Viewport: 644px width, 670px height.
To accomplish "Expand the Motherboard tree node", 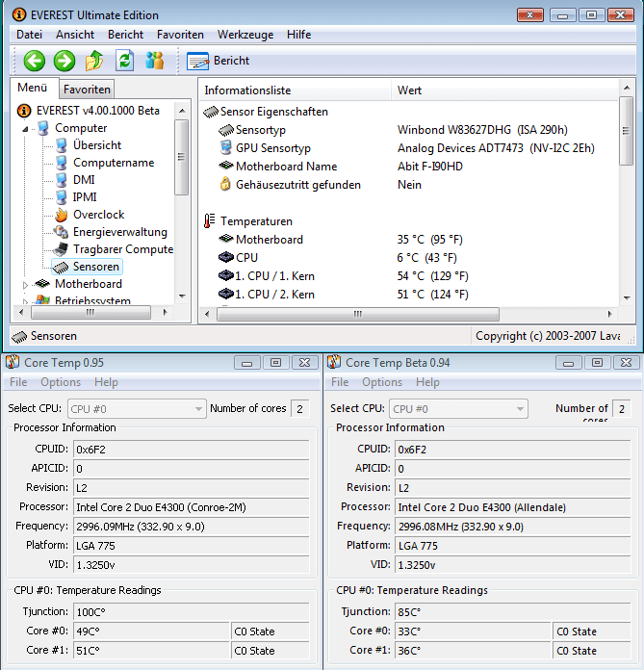I will 25,285.
